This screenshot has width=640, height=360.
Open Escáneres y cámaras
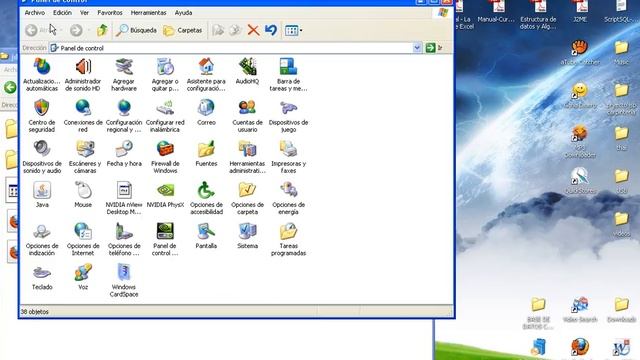click(85, 157)
